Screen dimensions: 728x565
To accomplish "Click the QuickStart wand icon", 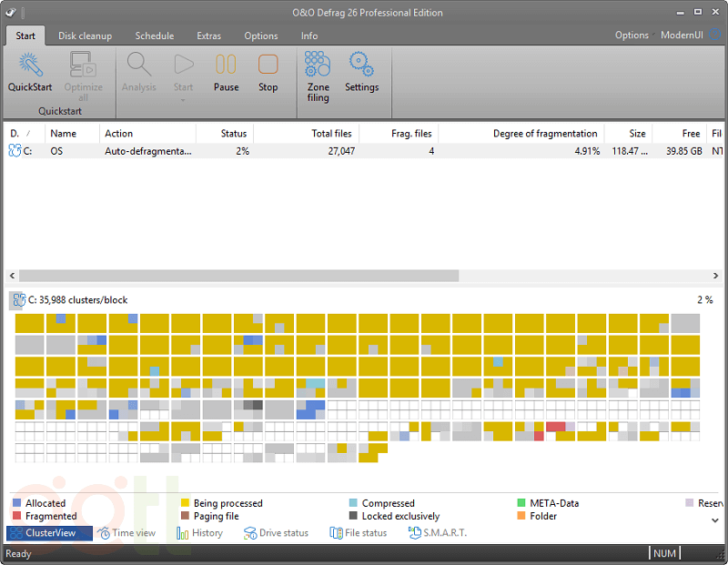I will click(30, 65).
